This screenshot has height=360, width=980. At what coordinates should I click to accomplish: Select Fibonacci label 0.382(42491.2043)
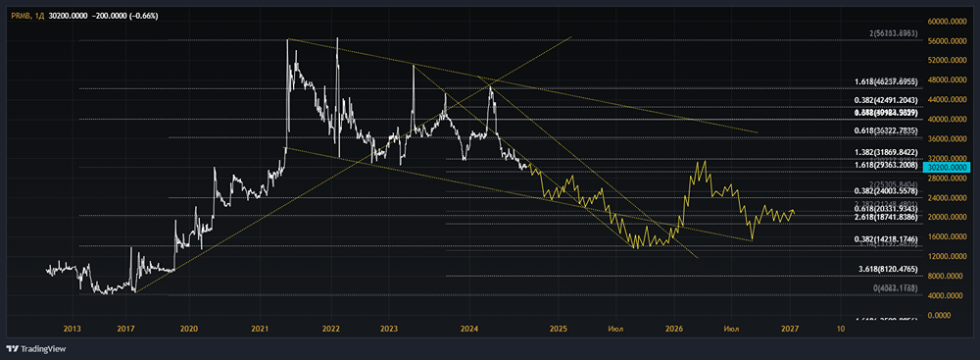pos(886,99)
